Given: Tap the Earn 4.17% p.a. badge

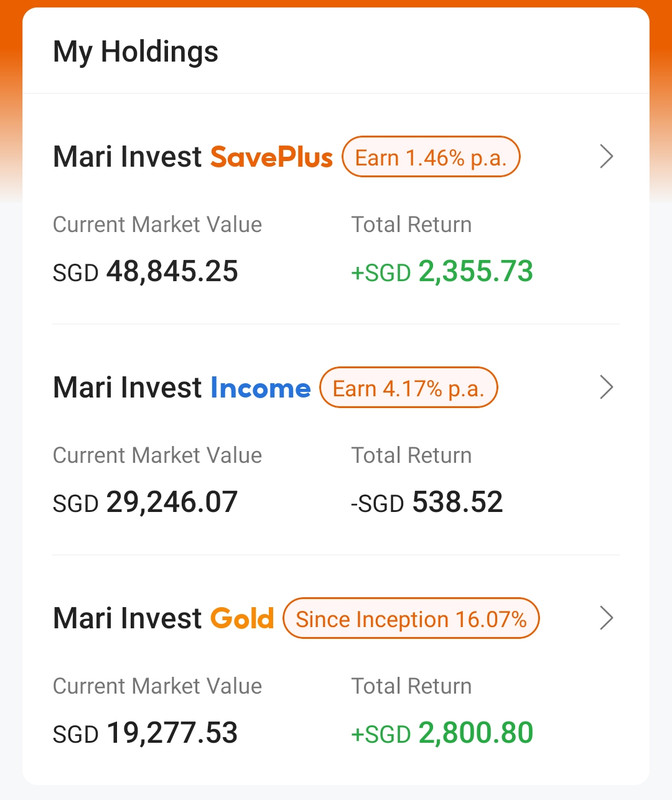Looking at the screenshot, I should [x=408, y=387].
